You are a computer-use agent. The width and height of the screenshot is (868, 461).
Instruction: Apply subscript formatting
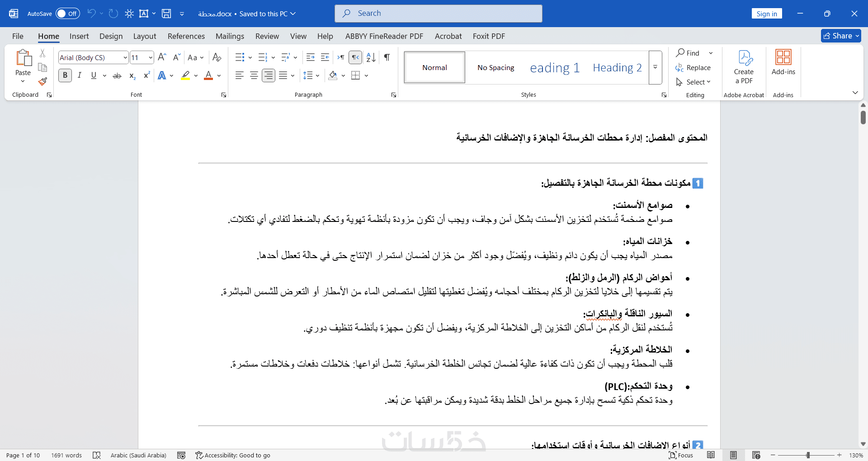[132, 75]
